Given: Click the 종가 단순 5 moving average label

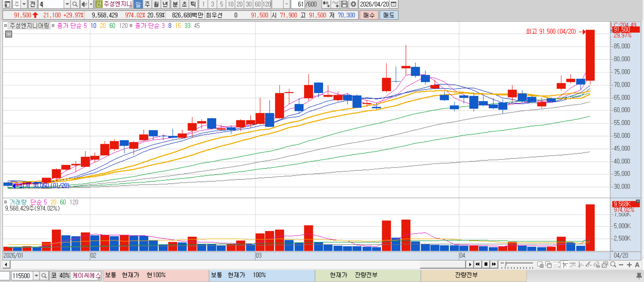Looking at the screenshot, I should coord(72,25).
